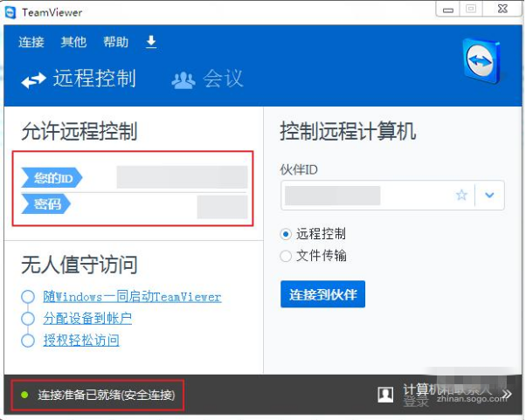Viewport: 526px width, 420px height.
Task: Click the 伙伴ID input field
Action: pyautogui.click(x=367, y=196)
